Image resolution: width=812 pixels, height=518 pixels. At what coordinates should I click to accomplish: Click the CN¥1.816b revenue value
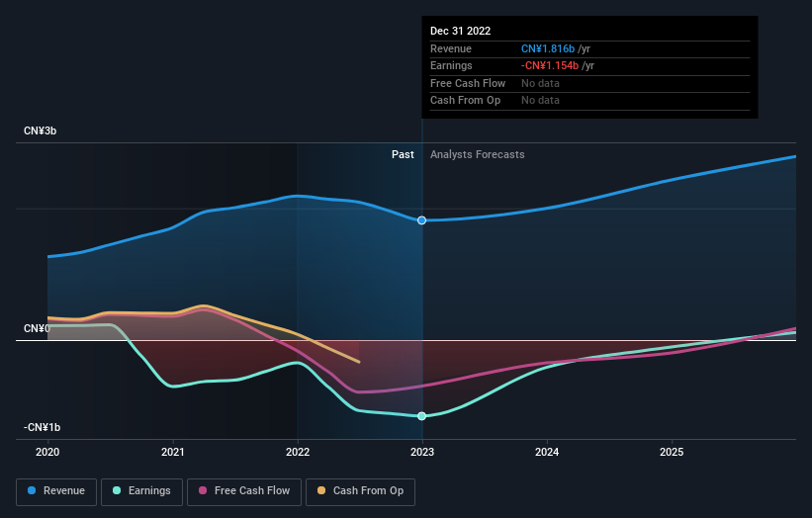[548, 48]
